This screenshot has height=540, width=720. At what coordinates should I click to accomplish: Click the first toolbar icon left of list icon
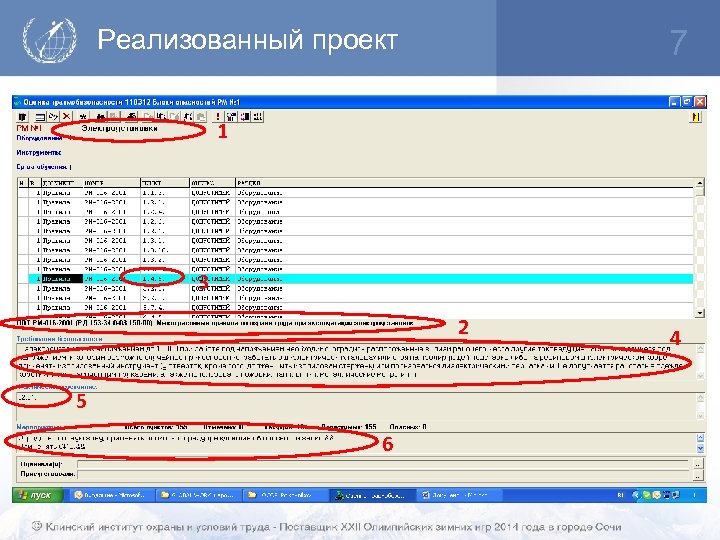pyautogui.click(x=23, y=117)
